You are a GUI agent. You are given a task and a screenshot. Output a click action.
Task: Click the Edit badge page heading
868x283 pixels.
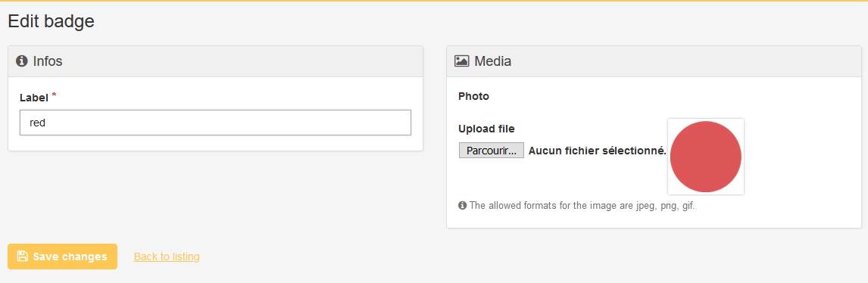tap(51, 21)
